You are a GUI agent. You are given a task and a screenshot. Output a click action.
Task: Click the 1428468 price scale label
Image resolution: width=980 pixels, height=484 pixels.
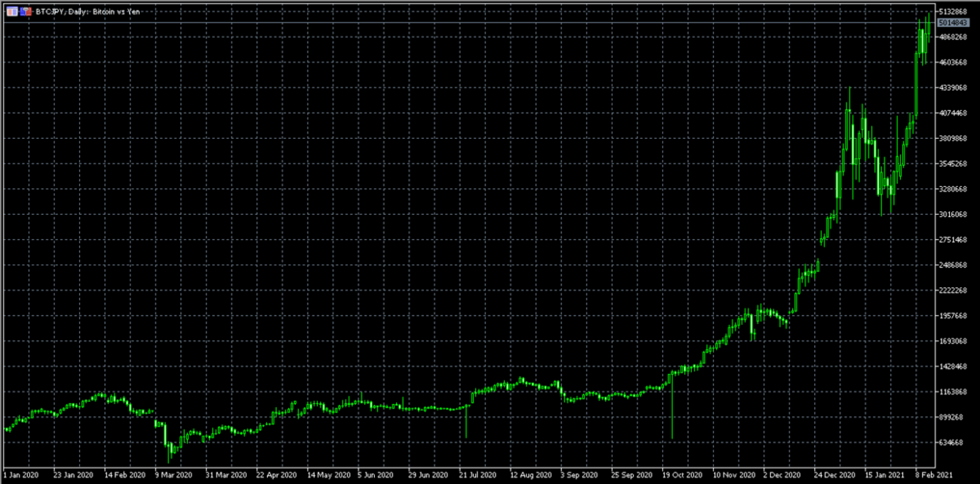(954, 366)
